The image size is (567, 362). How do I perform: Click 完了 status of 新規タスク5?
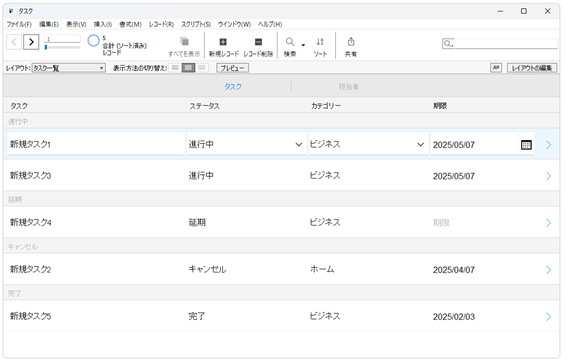click(197, 316)
